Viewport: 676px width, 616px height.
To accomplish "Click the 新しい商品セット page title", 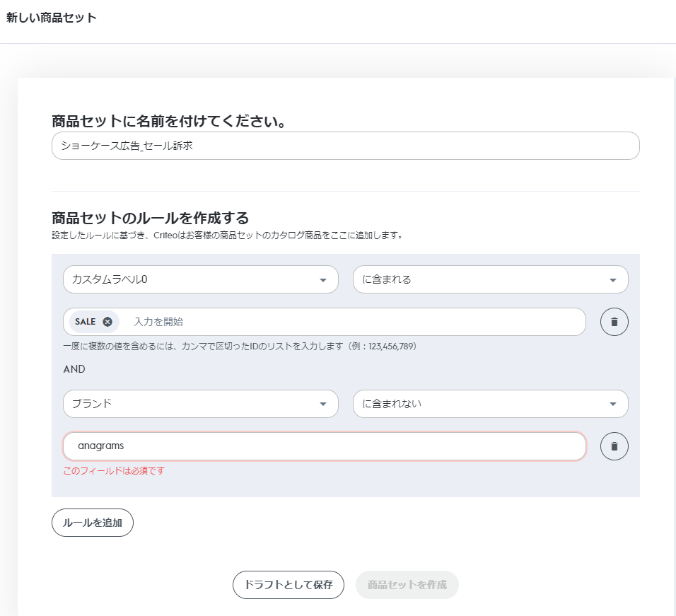I will point(51,18).
